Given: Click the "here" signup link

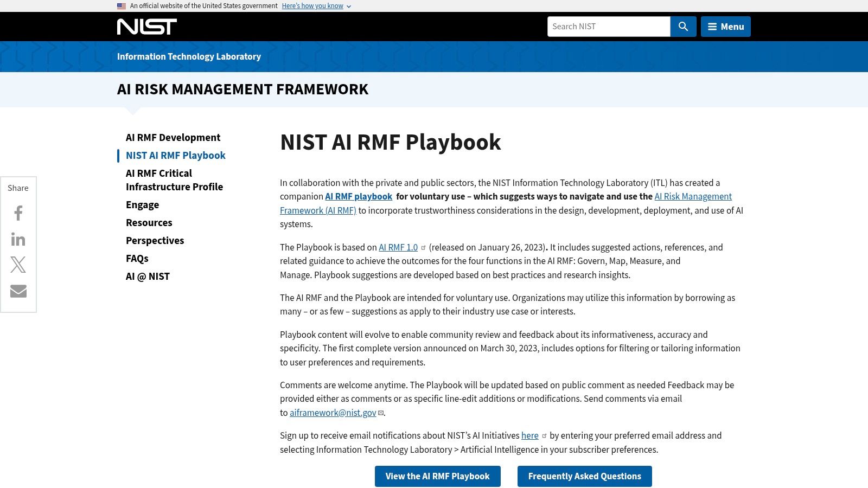Looking at the screenshot, I should point(530,435).
